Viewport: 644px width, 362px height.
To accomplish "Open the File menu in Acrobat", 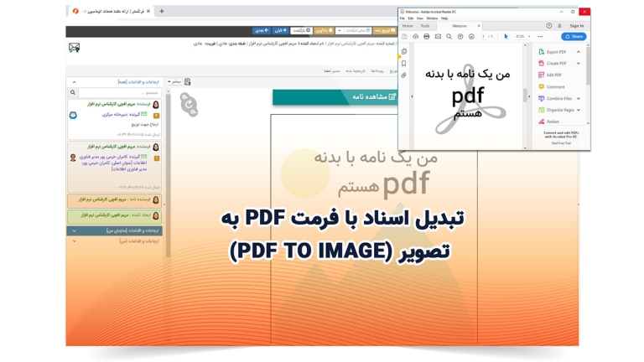I will coord(402,18).
